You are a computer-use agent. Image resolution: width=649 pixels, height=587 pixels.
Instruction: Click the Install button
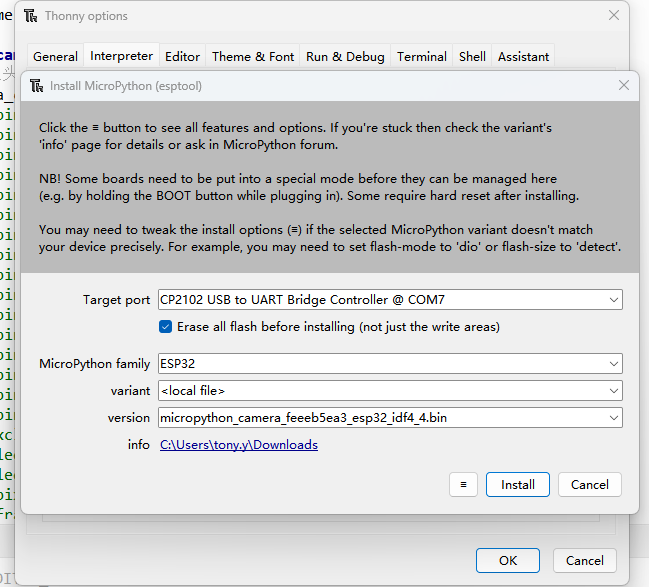(x=518, y=484)
